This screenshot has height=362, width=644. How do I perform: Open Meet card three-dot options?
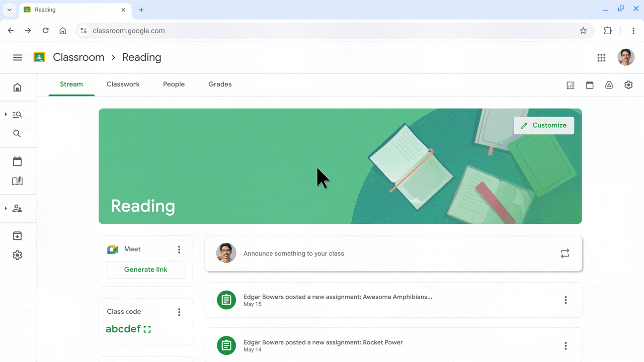click(x=179, y=249)
